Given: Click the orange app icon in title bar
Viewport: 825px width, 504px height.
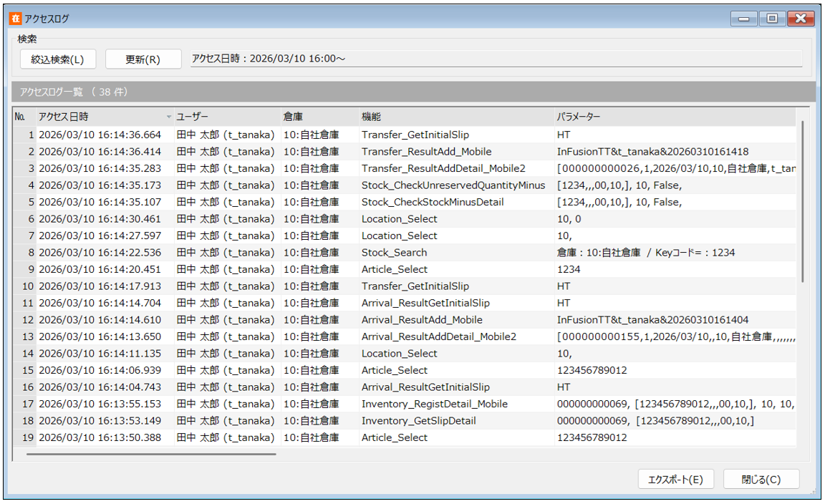Looking at the screenshot, I should (15, 19).
